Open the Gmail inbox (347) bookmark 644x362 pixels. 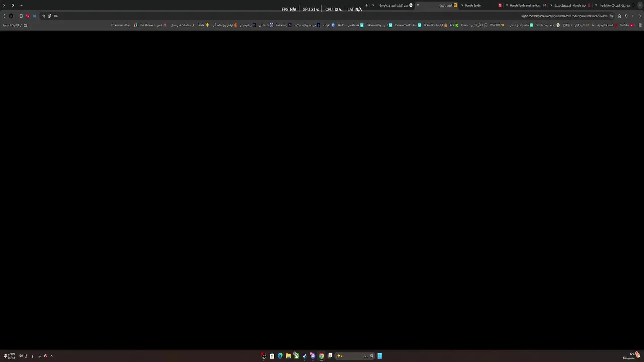576,25
